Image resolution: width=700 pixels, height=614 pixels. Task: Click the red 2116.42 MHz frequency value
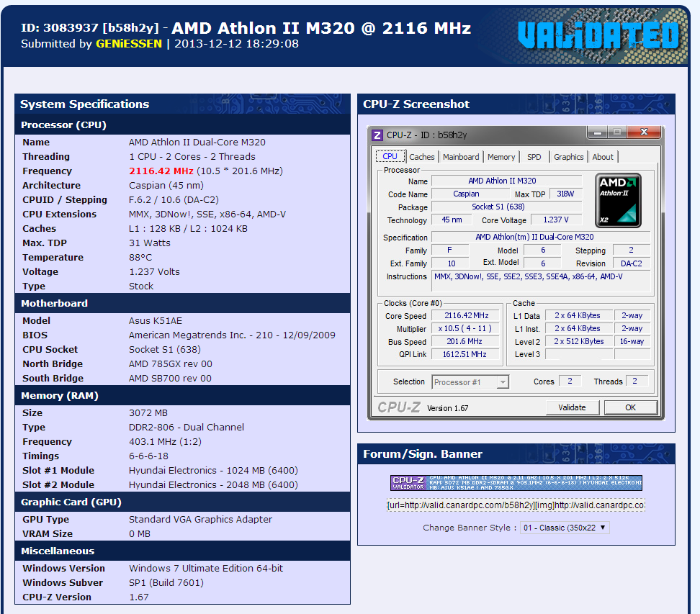(x=161, y=171)
